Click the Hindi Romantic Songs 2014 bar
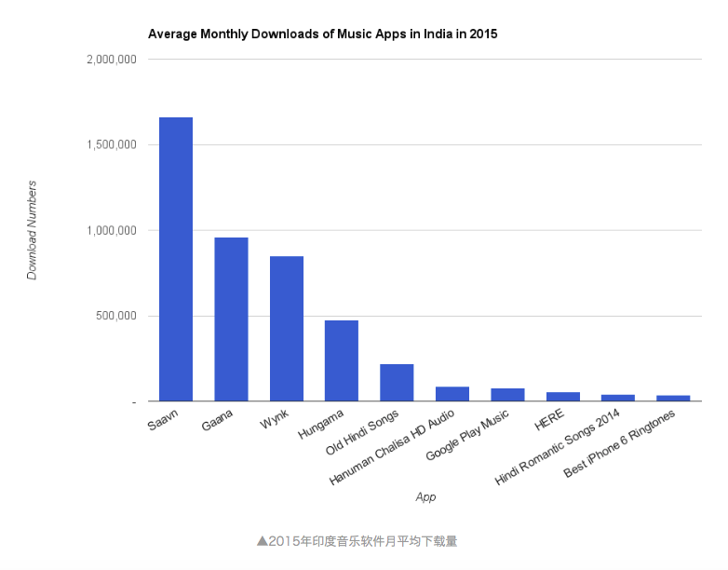728x570 pixels. pos(618,398)
